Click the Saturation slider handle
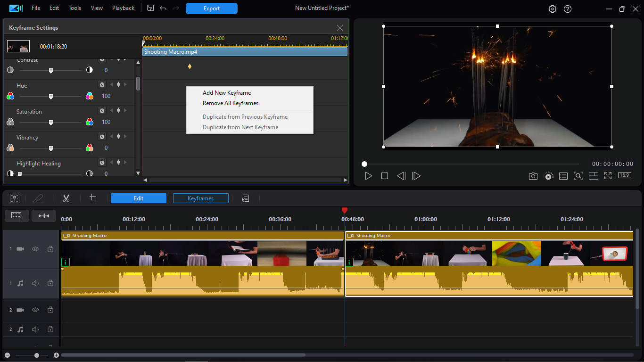The height and width of the screenshot is (362, 644). 51,122
